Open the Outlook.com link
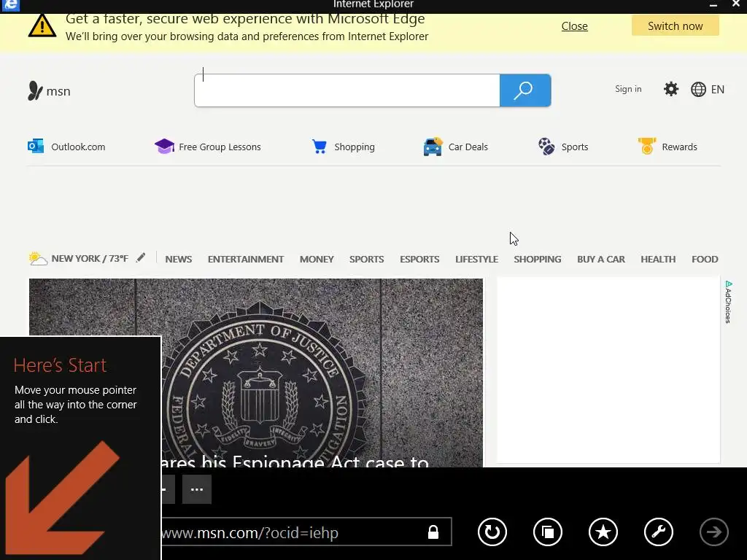 78,147
